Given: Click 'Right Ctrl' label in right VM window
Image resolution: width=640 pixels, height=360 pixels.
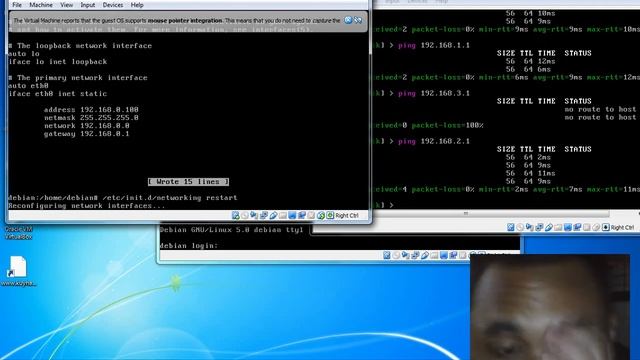Looking at the screenshot, I should click(622, 227).
